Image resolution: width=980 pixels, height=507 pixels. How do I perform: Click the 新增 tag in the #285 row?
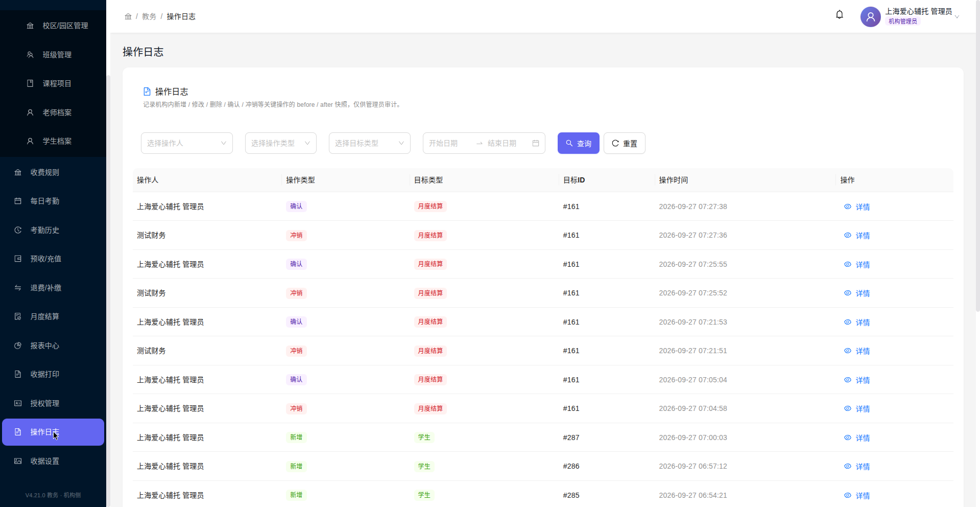296,495
